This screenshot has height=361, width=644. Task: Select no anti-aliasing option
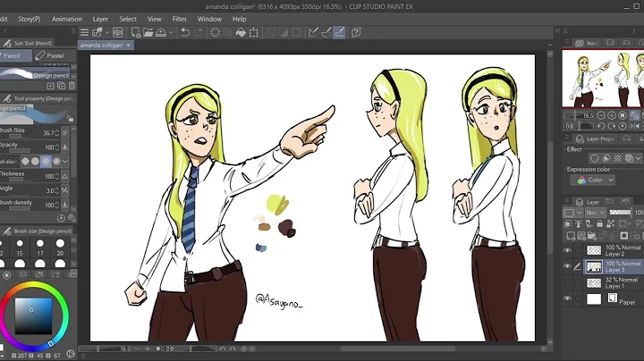point(25,161)
